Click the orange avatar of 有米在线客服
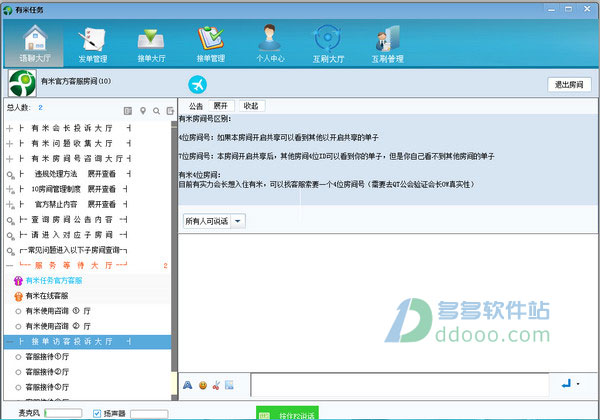Screen dimensions: 600x420 coord(18,296)
